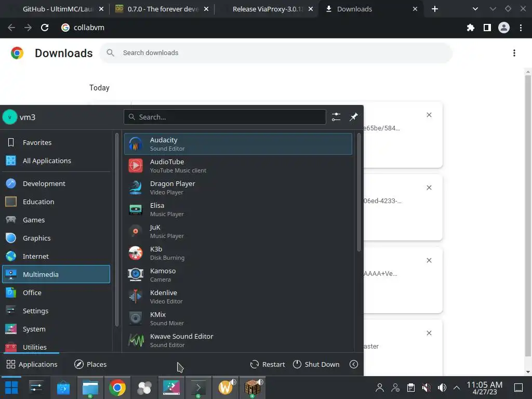Select Development category
532x399 pixels.
click(56, 183)
